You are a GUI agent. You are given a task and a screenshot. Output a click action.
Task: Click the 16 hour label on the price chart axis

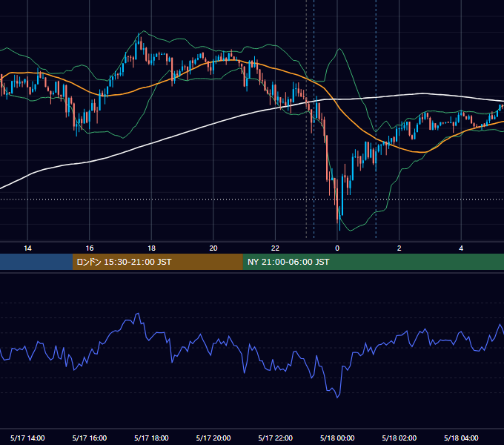coord(90,248)
